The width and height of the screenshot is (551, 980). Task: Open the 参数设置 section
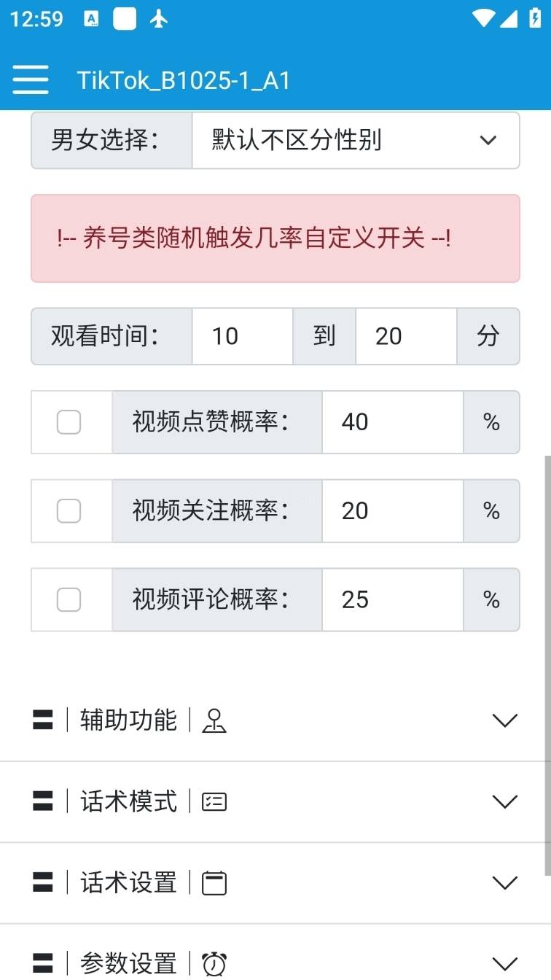[x=504, y=963]
